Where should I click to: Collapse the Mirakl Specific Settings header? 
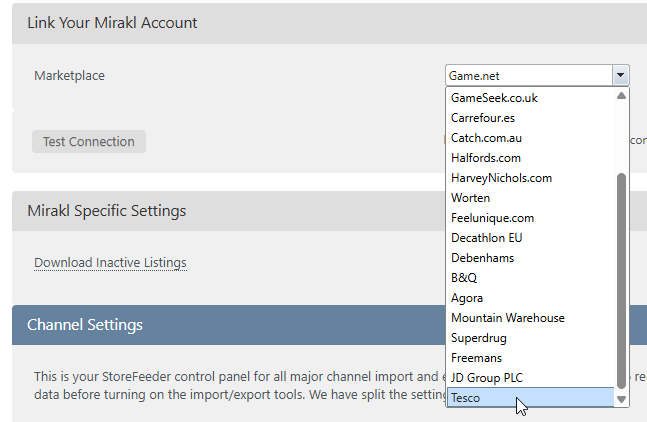point(329,211)
